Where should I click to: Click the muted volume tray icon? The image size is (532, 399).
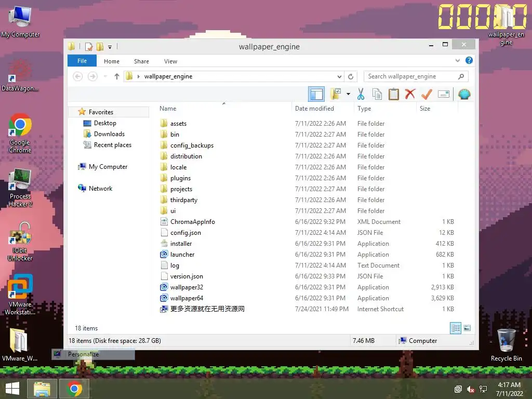(471, 389)
